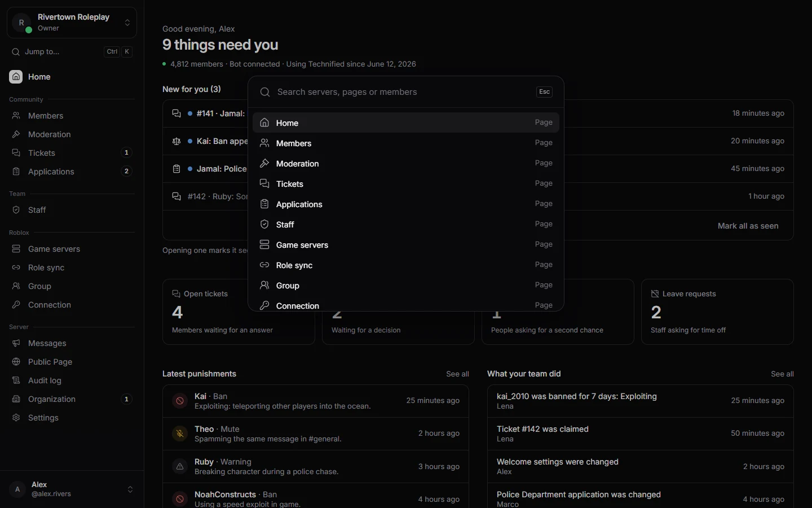Click the Applications clipboard icon in the sidebar

[16, 172]
